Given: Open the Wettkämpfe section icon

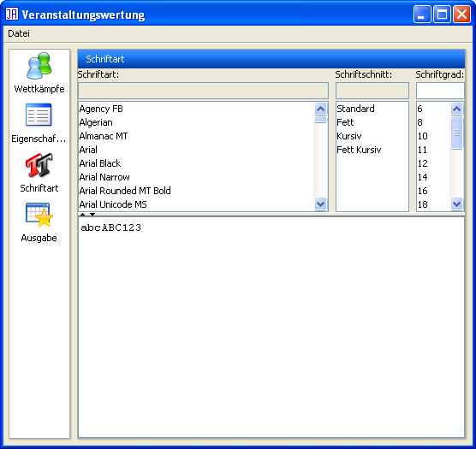Looking at the screenshot, I should [x=39, y=66].
